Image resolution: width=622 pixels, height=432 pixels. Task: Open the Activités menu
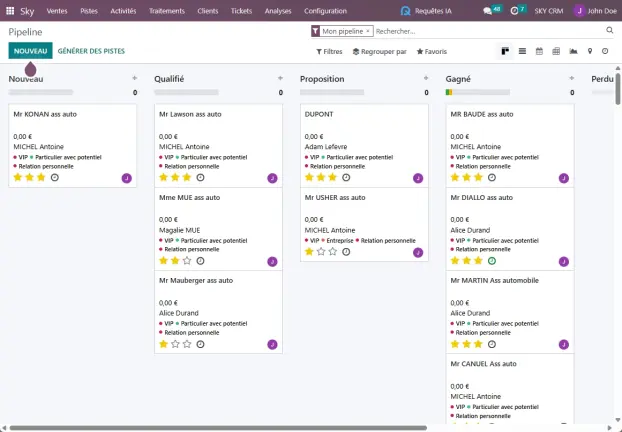(123, 11)
